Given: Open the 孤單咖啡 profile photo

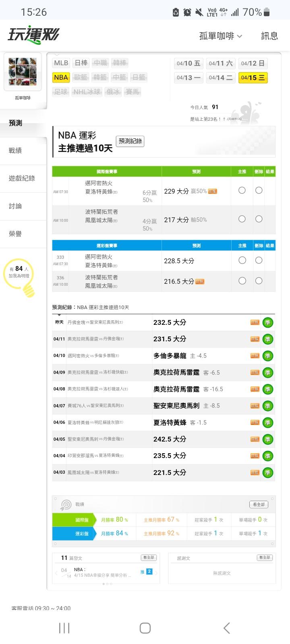Looking at the screenshot, I should click(23, 72).
